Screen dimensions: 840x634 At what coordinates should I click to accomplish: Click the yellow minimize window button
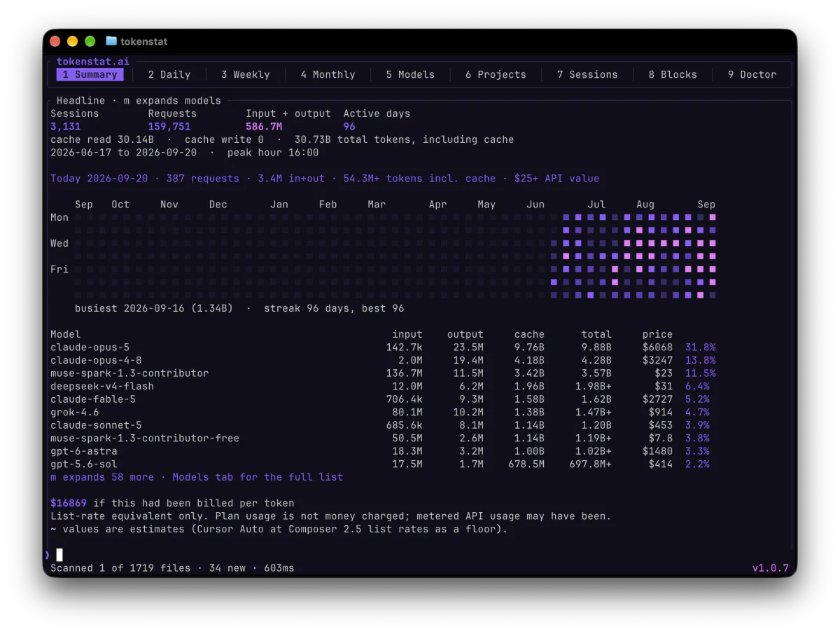pos(73,41)
